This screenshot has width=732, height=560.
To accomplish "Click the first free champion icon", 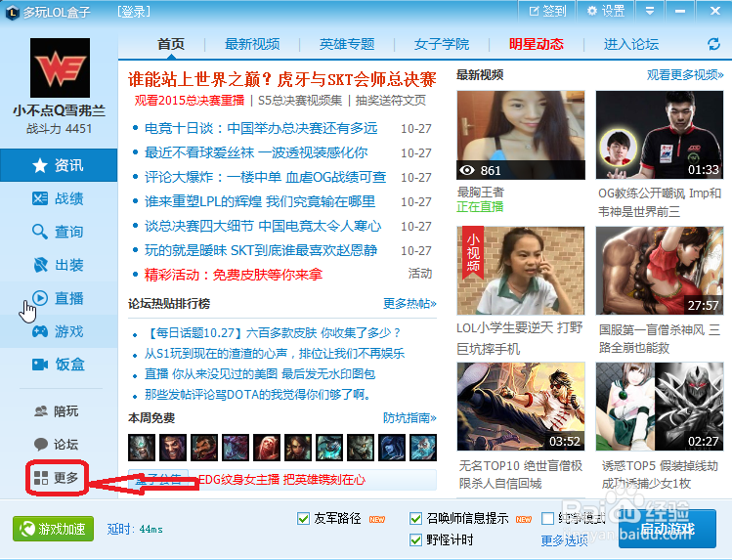I will point(142,448).
